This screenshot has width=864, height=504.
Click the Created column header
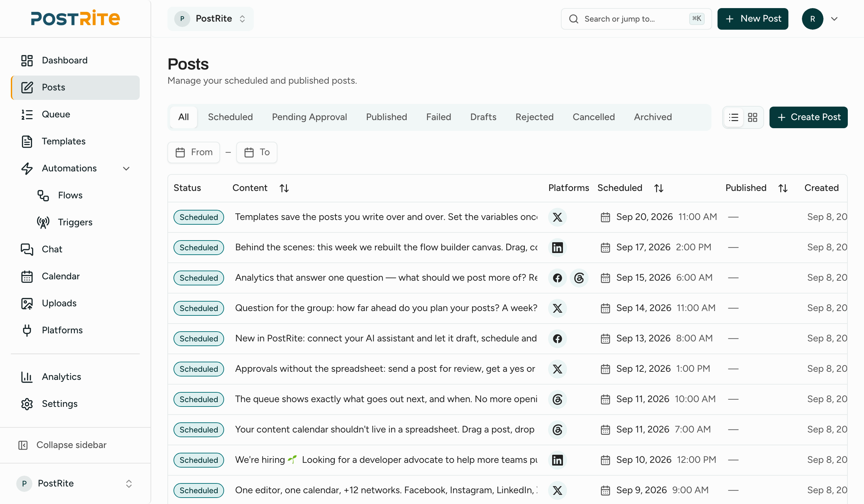pyautogui.click(x=821, y=188)
